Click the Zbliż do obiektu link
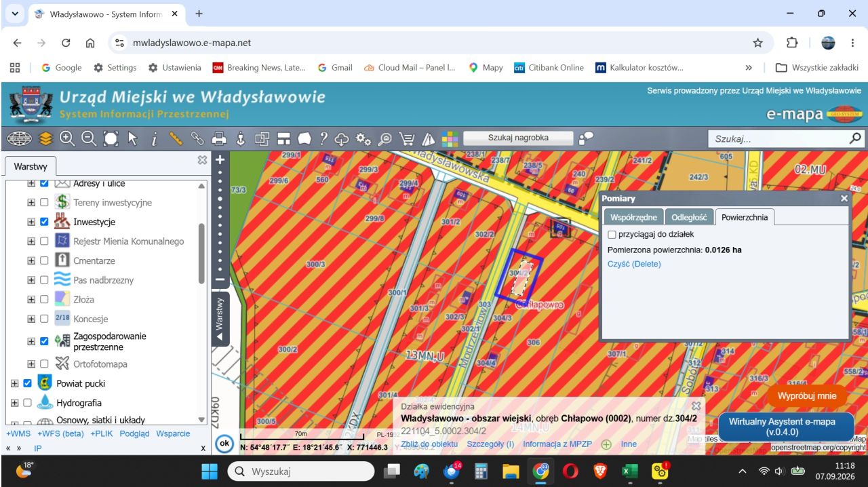Screen dimensions: 868x487 (430, 444)
